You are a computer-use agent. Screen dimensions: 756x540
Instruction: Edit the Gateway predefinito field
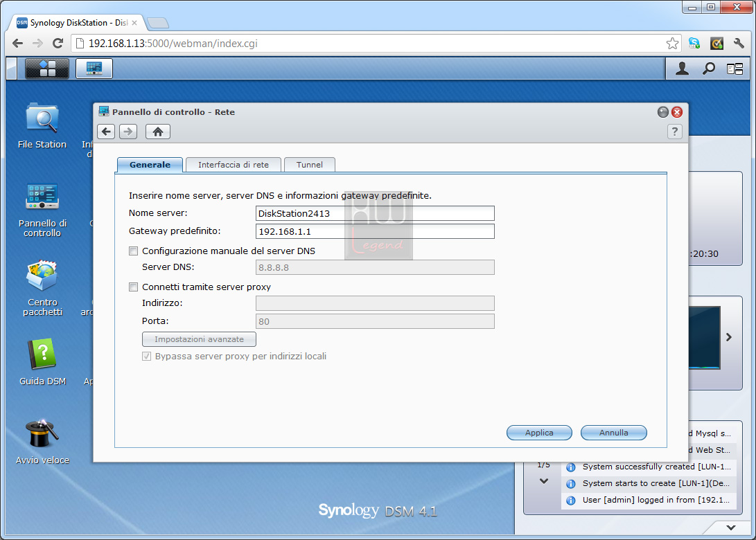pos(375,231)
